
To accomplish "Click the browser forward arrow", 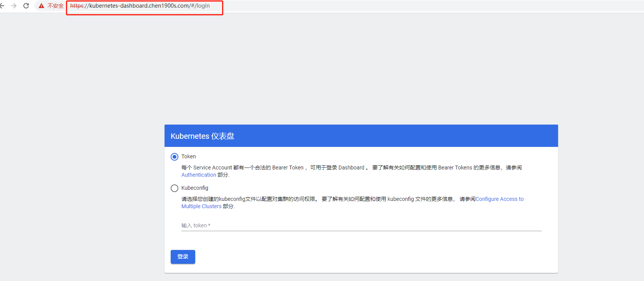I will 14,6.
